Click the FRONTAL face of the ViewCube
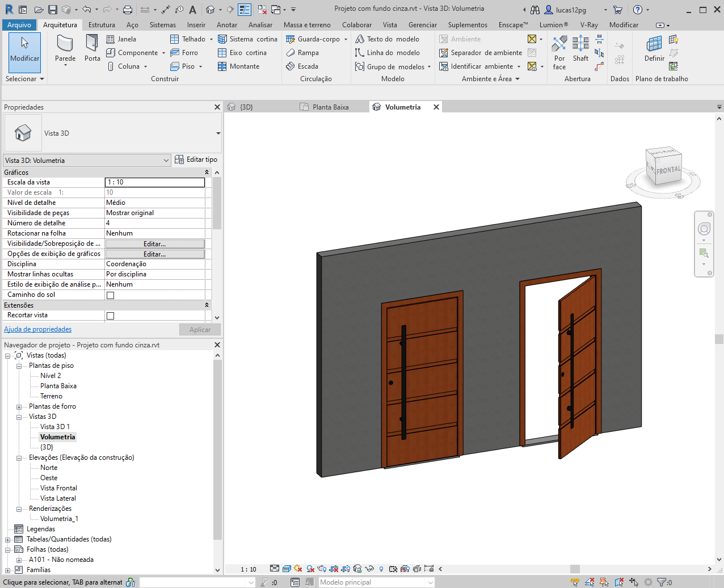This screenshot has width=724, height=588. 668,170
